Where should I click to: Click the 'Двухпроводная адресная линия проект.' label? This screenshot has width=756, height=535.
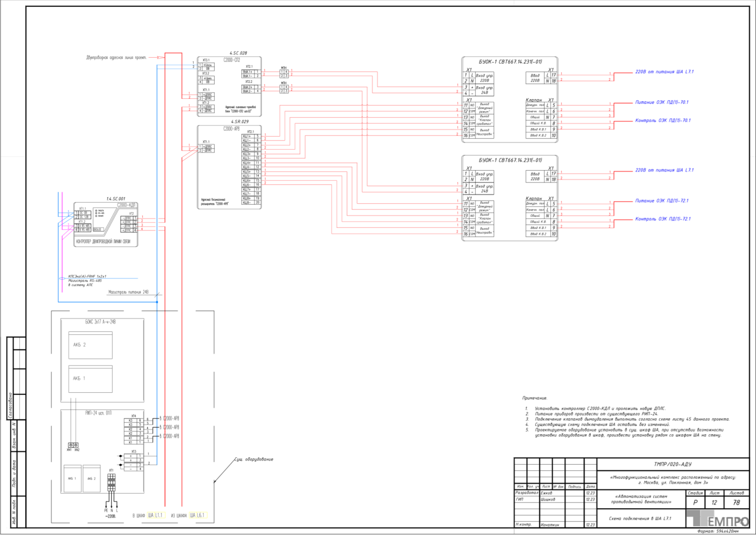(x=116, y=57)
